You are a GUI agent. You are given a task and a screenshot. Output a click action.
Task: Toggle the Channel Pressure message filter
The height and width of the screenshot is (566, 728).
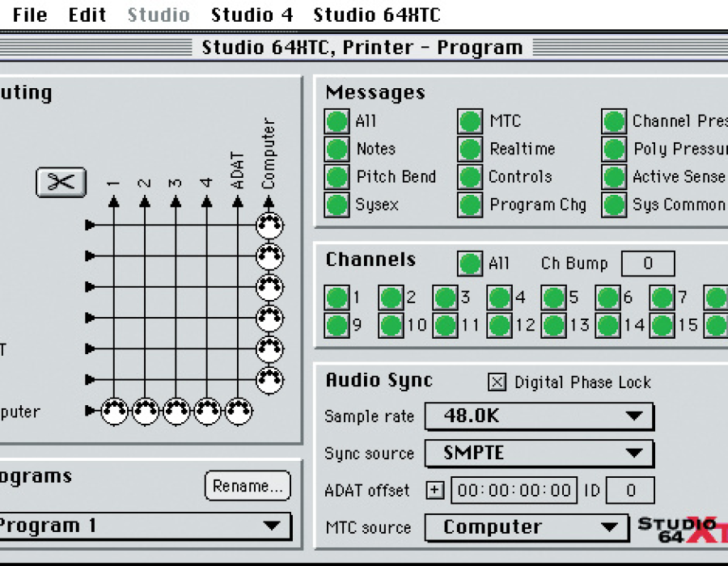[x=614, y=121]
